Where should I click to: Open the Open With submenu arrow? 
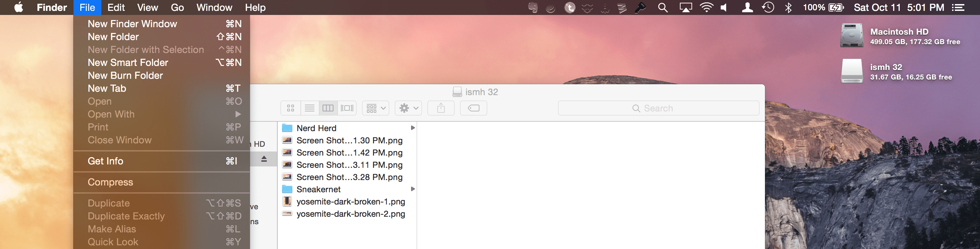[238, 114]
